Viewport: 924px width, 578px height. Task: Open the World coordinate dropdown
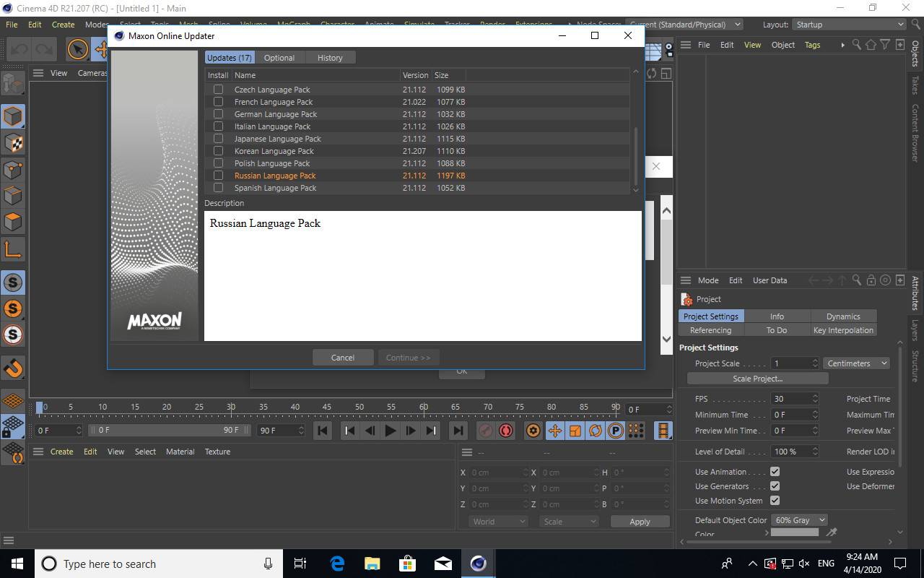499,522
